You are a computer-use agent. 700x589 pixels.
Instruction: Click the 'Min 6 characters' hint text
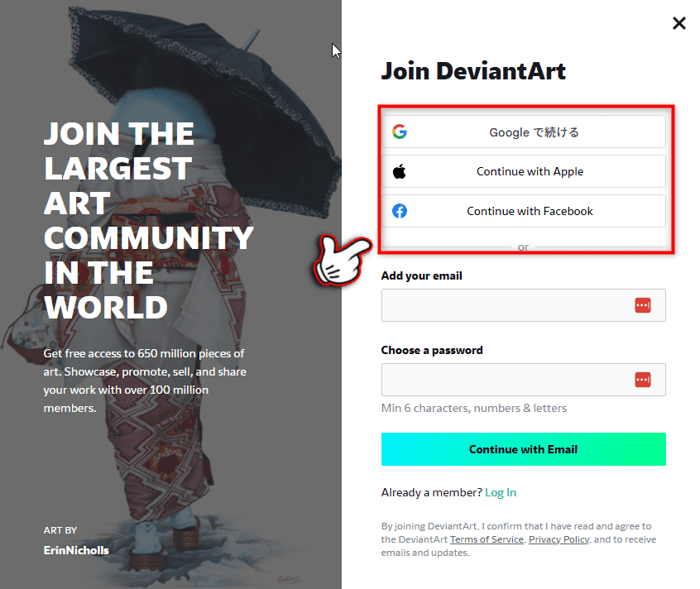(x=473, y=409)
